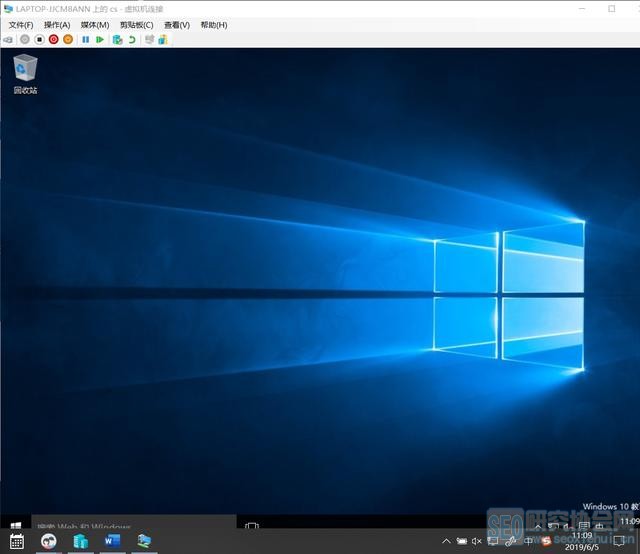Click the Turn Off (black square) toolbar icon
Screen dimensions: 640x554
(x=39, y=40)
